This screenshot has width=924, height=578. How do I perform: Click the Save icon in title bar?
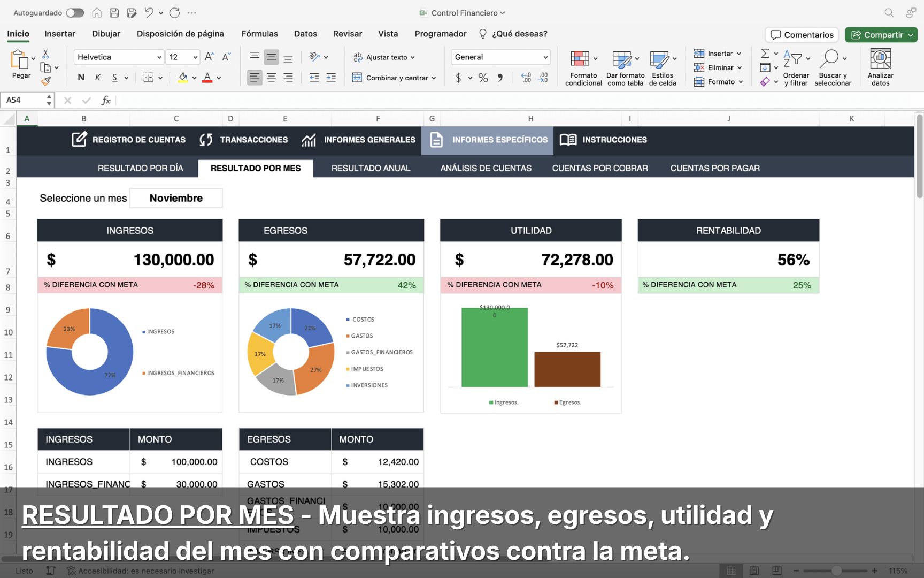[x=114, y=13]
